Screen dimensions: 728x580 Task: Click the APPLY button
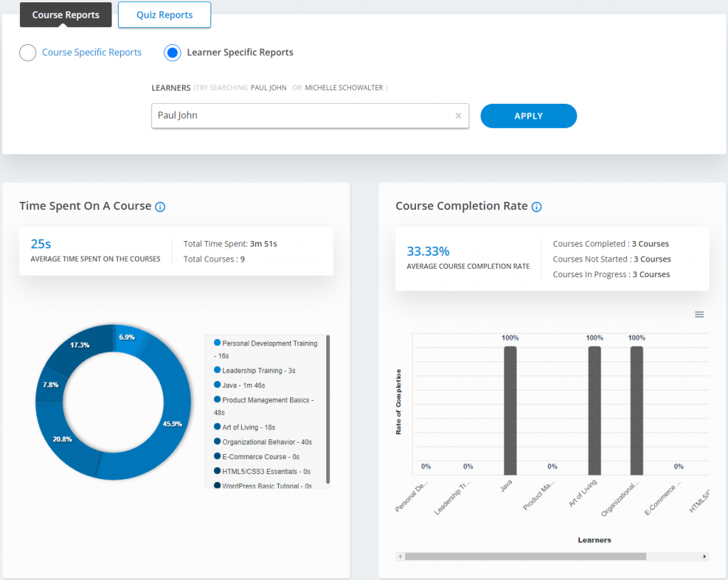pos(528,116)
